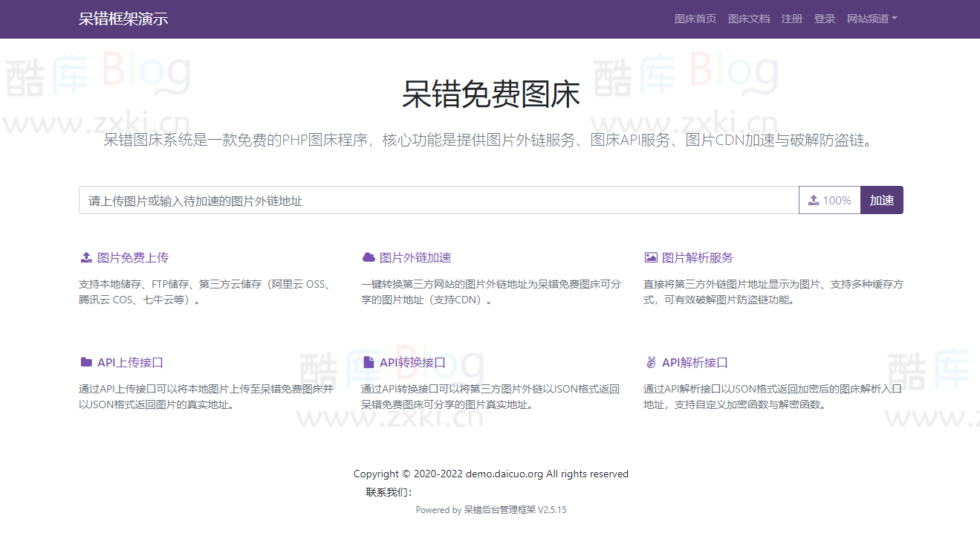The width and height of the screenshot is (980, 542).
Task: Switch to the 图床首页 page
Action: point(695,19)
